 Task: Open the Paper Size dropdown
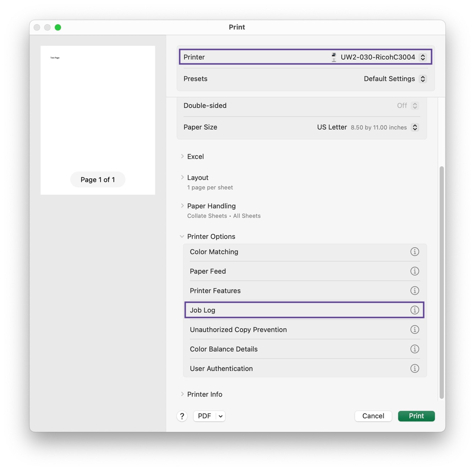(415, 127)
